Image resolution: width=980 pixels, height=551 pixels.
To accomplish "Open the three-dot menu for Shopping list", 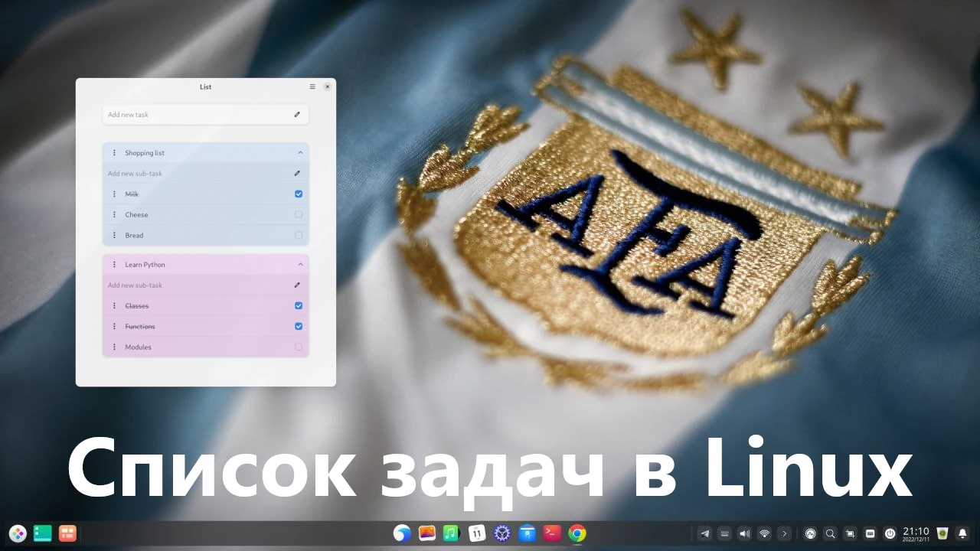I will pyautogui.click(x=114, y=152).
